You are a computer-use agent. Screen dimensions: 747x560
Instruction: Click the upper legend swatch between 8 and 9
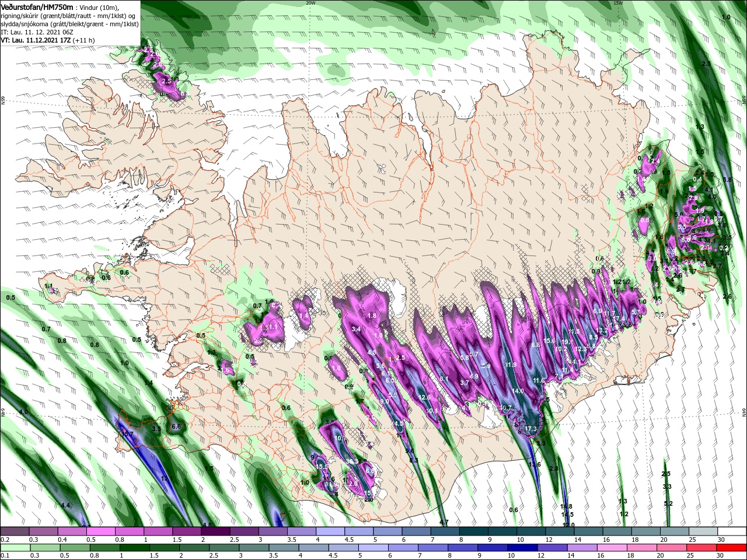pyautogui.click(x=474, y=531)
